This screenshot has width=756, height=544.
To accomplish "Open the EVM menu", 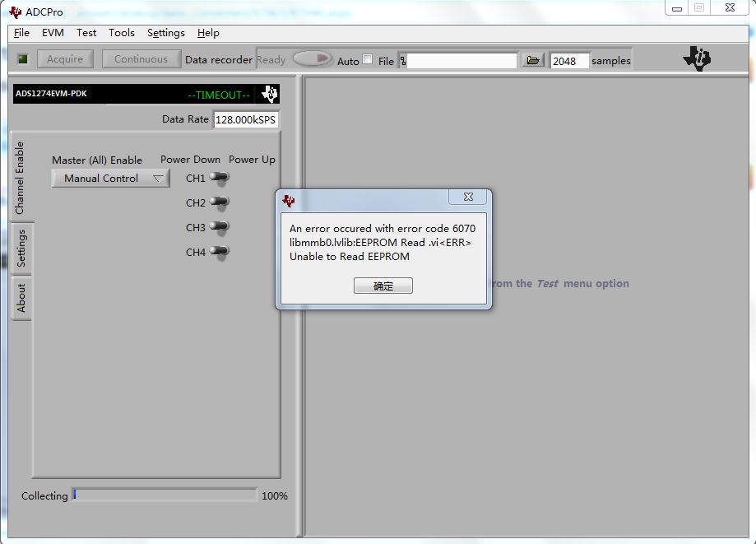I will 53,33.
